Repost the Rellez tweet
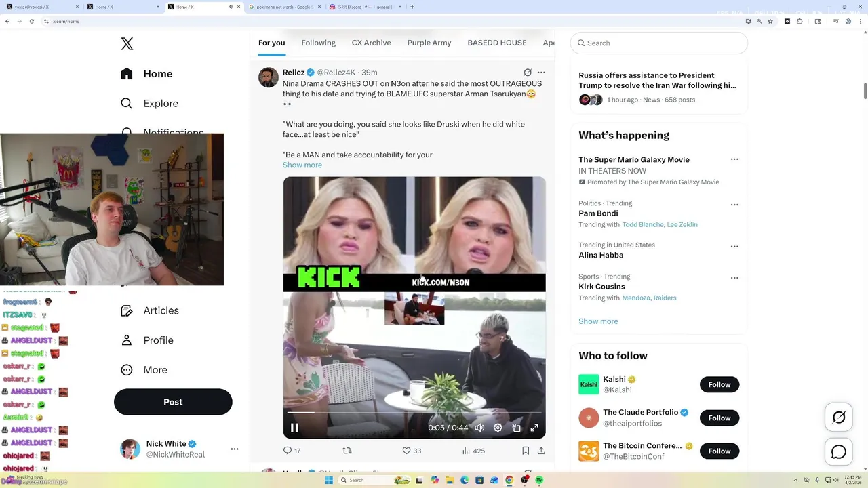 (347, 450)
